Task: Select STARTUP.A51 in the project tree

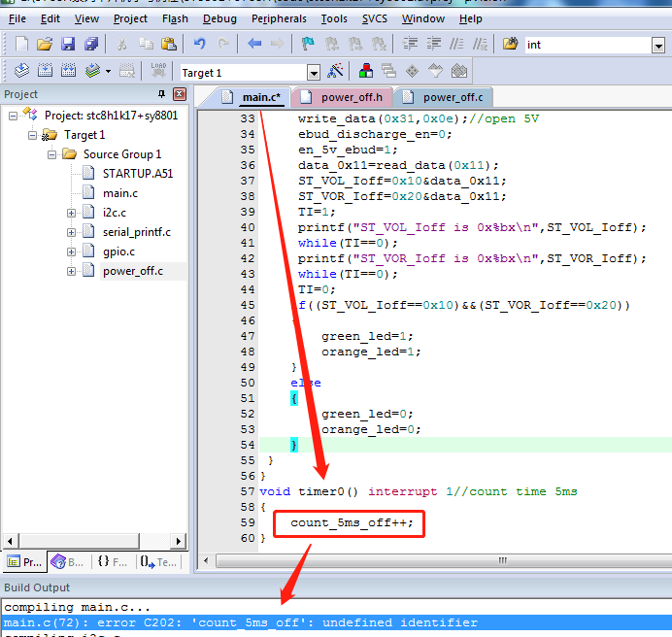Action: pyautogui.click(x=138, y=174)
